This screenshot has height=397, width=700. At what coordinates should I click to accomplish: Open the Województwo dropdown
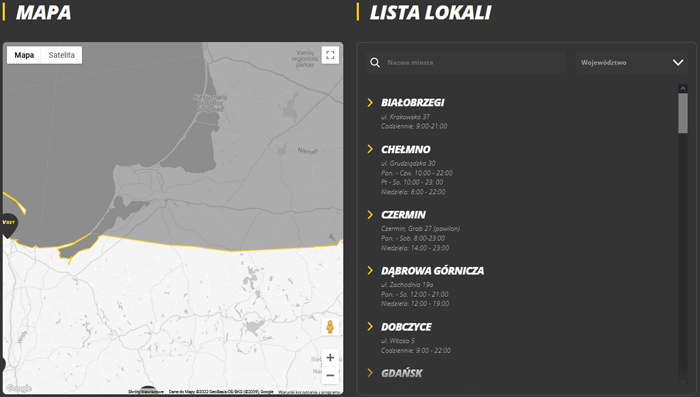click(x=631, y=63)
